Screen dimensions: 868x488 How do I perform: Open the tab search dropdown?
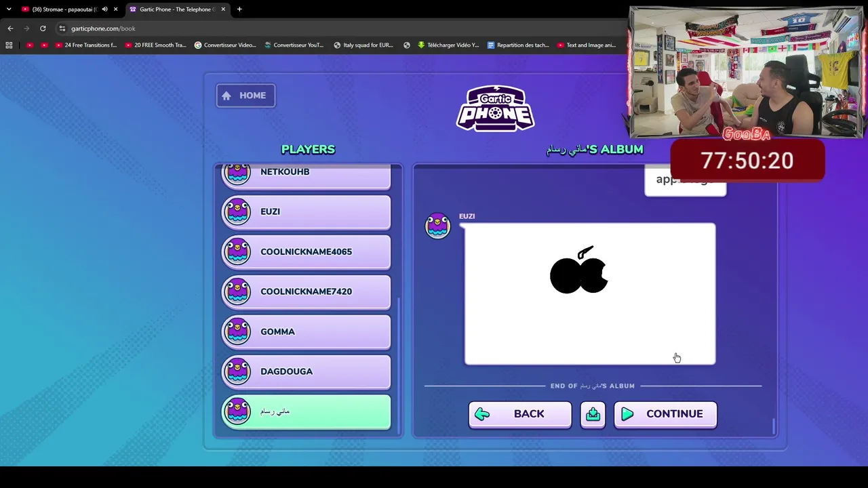[9, 9]
